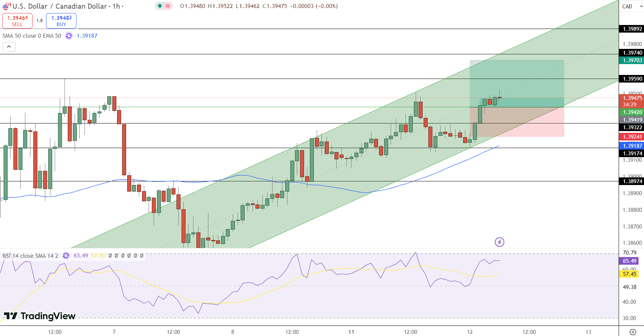Select the red stop-loss zone of long position
The image size is (644, 336).
[517, 122]
